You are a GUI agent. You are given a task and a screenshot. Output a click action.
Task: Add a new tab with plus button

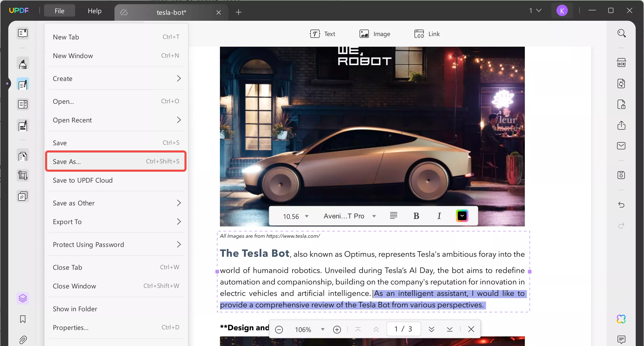239,12
